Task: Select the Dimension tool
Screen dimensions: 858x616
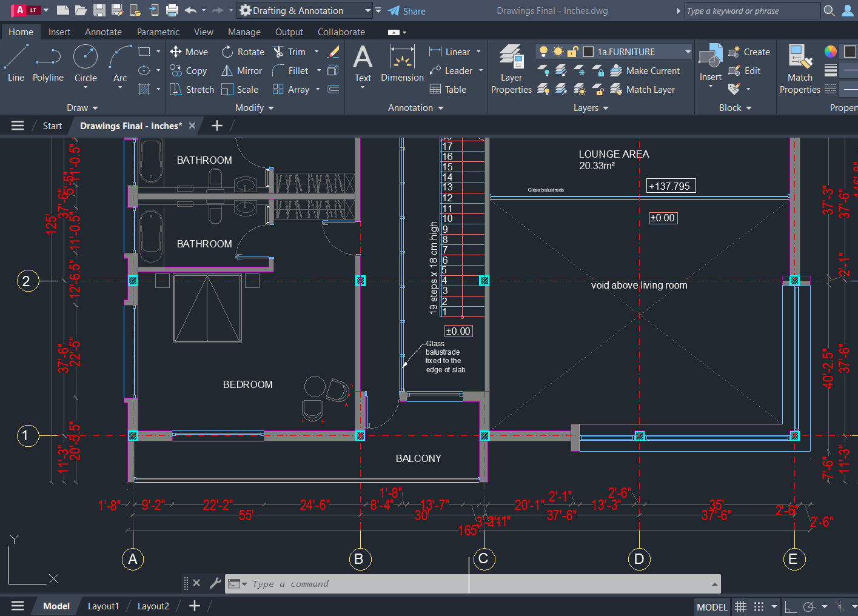Action: coord(402,64)
